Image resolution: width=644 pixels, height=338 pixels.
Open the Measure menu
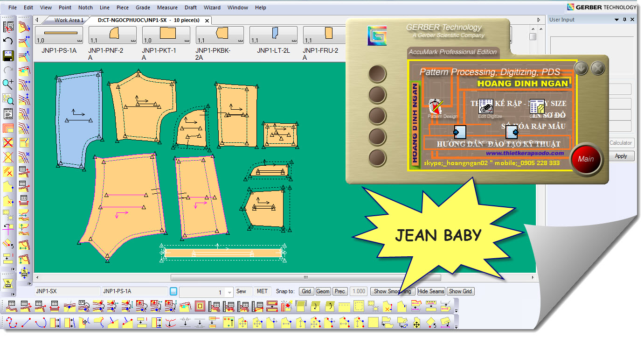pyautogui.click(x=167, y=7)
